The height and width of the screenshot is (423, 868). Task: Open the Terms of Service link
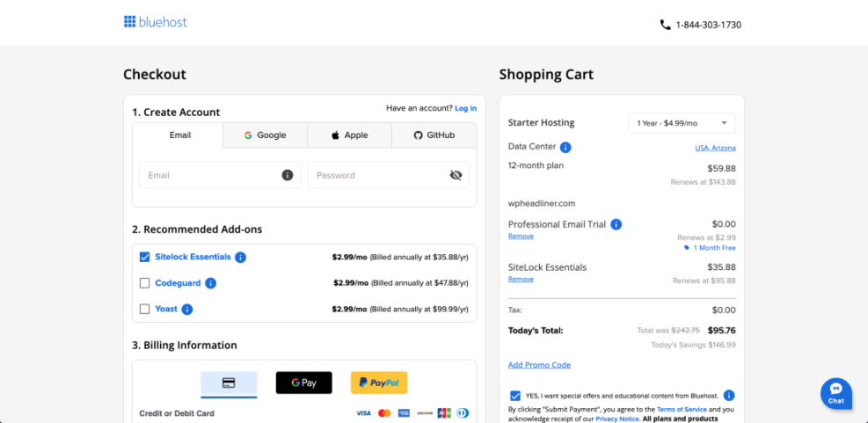682,409
